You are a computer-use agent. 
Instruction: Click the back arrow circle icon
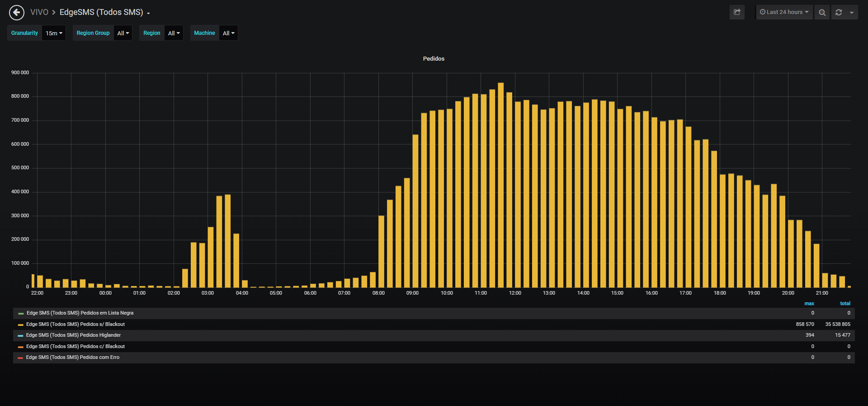[x=17, y=13]
